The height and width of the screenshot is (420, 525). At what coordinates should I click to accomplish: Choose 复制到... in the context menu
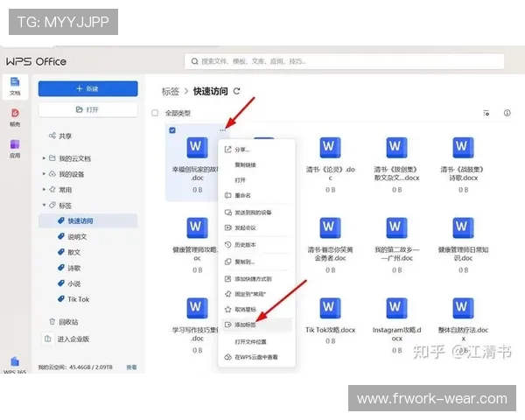[x=256, y=262]
